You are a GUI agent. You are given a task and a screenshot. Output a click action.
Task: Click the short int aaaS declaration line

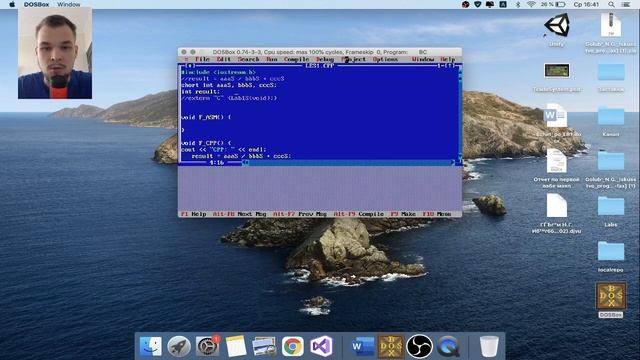[x=229, y=85]
